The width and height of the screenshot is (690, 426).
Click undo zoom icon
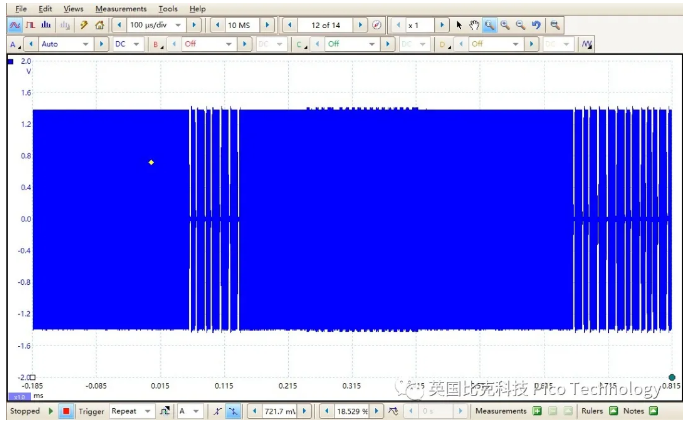pos(536,24)
